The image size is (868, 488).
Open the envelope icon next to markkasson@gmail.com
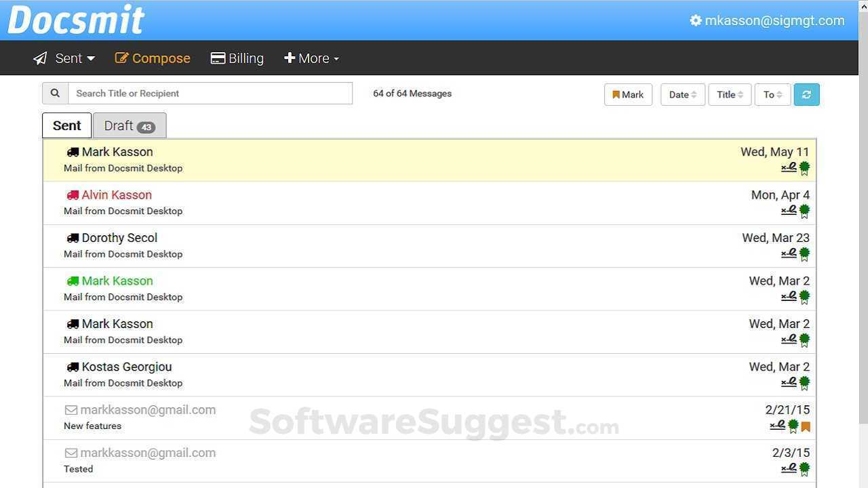pos(71,409)
